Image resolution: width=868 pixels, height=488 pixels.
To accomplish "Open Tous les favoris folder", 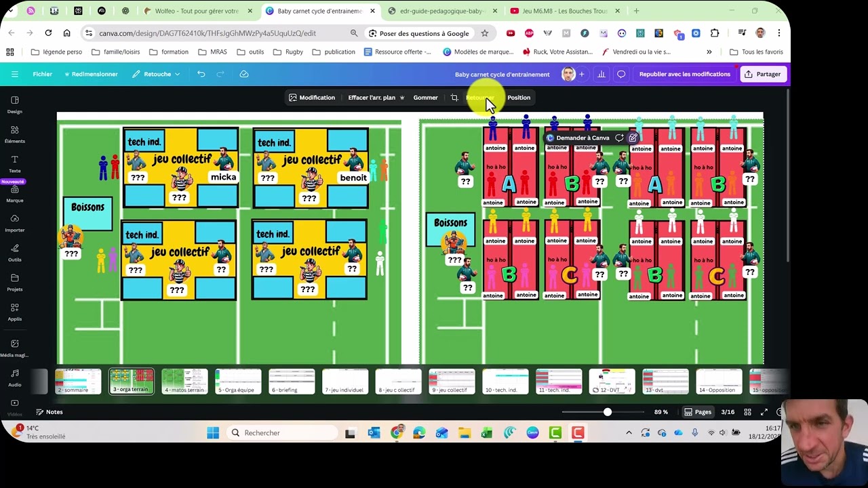I will [x=756, y=52].
